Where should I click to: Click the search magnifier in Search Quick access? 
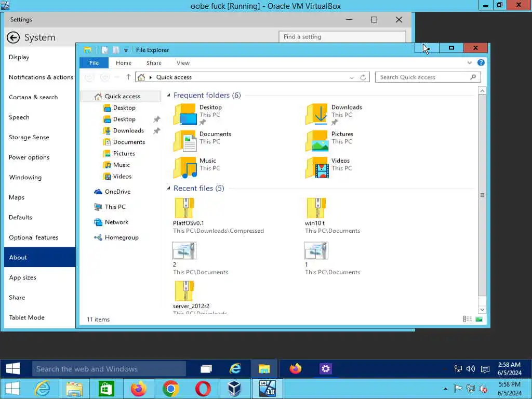click(473, 77)
